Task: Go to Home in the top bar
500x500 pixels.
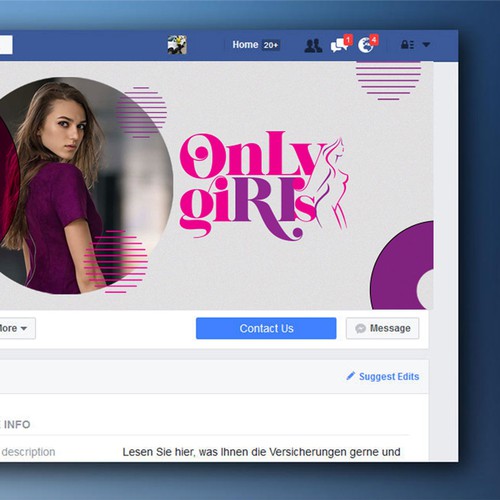Action: tap(245, 45)
